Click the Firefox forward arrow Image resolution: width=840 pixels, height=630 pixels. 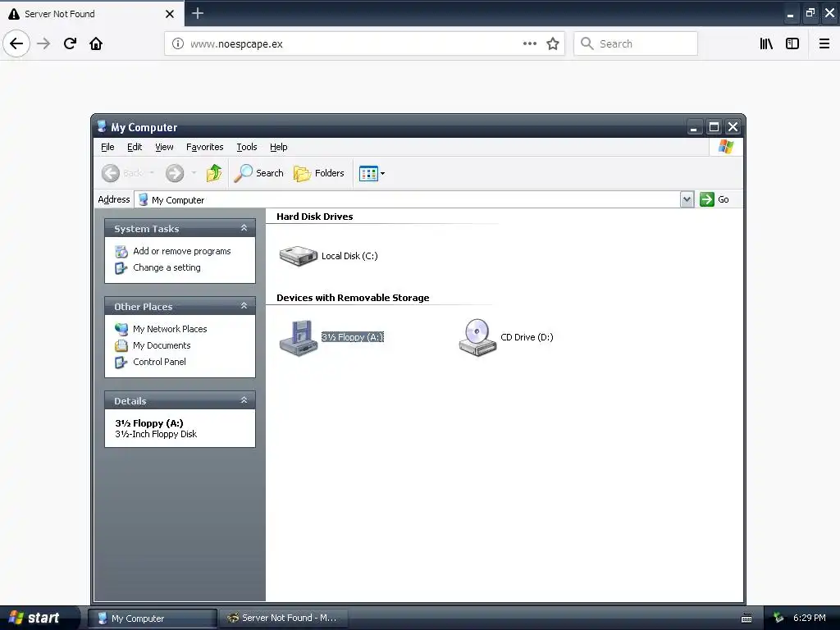(43, 43)
